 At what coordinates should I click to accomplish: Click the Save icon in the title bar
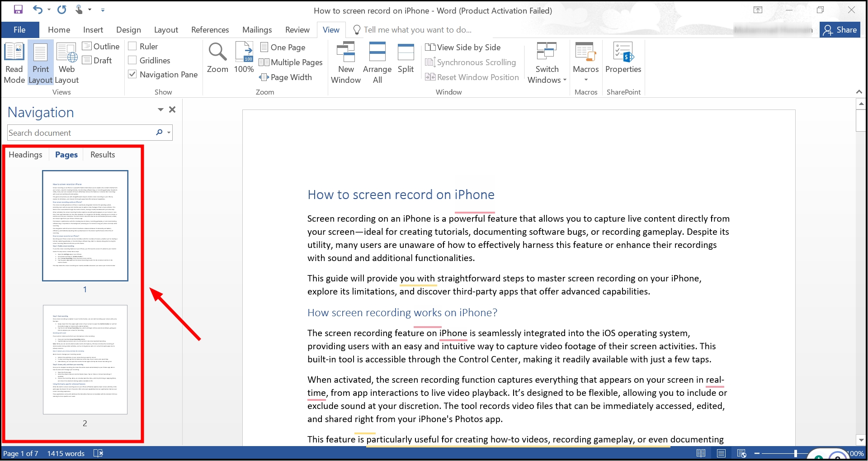click(18, 10)
